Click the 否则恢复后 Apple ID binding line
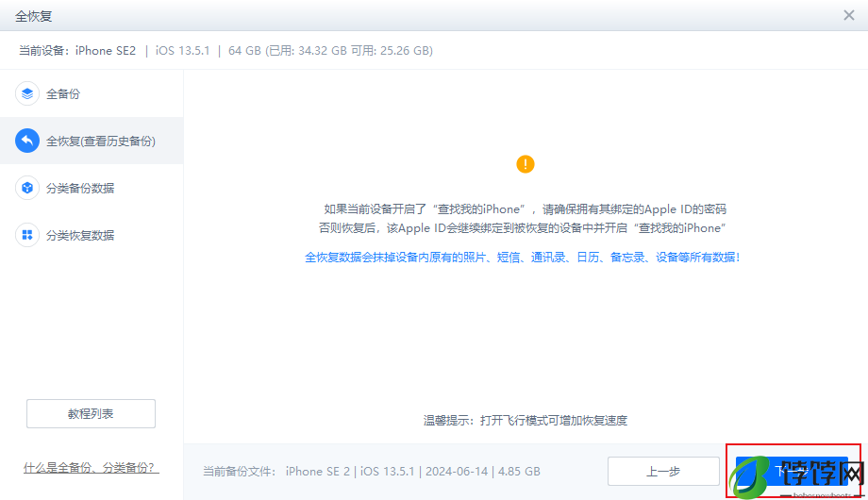The height and width of the screenshot is (500, 868). click(x=522, y=228)
